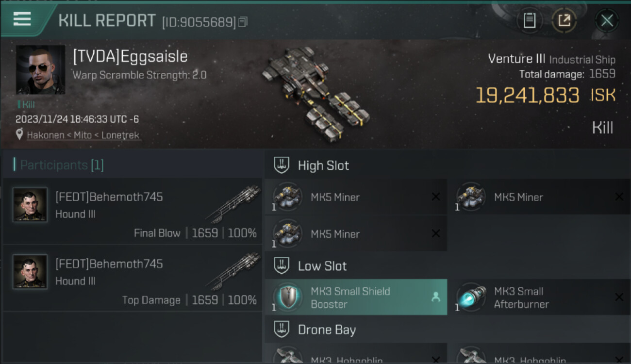Click the X beside the third MK5 Miner
631x364 pixels.
(x=436, y=233)
